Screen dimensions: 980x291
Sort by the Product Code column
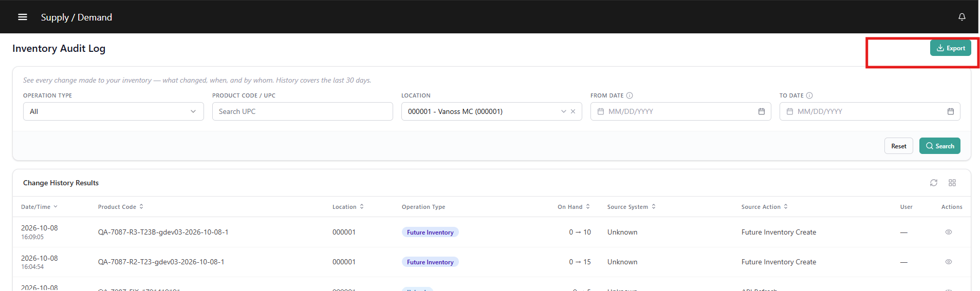121,207
